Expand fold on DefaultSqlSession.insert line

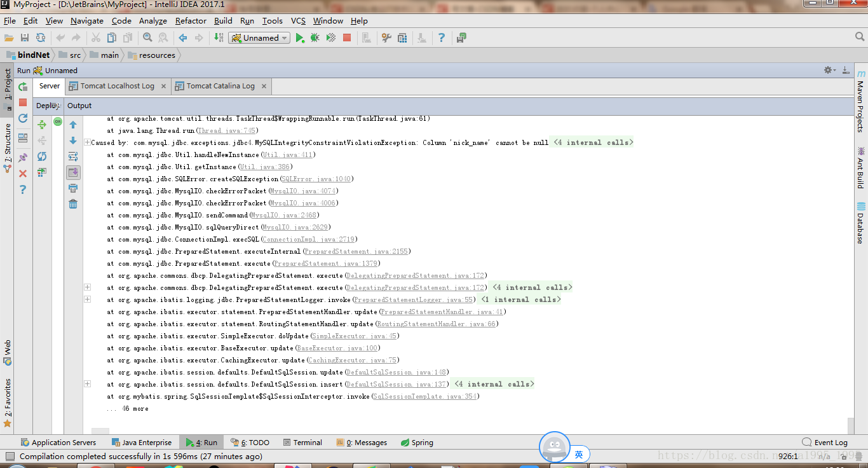87,384
